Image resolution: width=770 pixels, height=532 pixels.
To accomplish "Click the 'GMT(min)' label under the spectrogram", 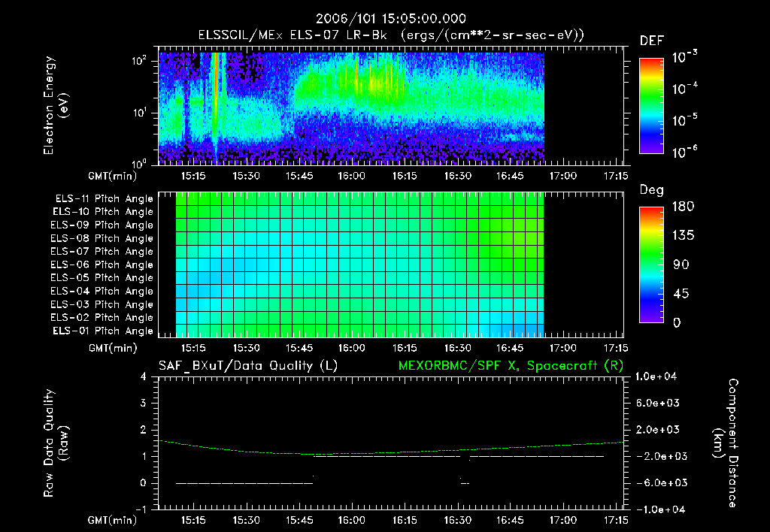I will coord(113,176).
